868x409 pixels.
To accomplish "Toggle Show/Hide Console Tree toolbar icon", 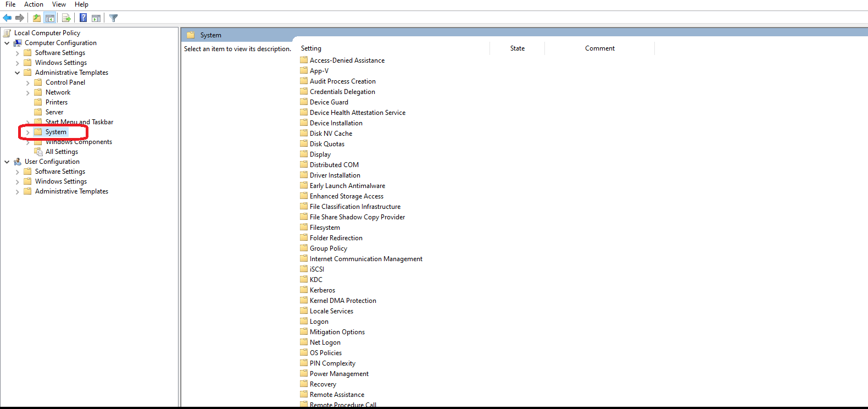I will [50, 18].
